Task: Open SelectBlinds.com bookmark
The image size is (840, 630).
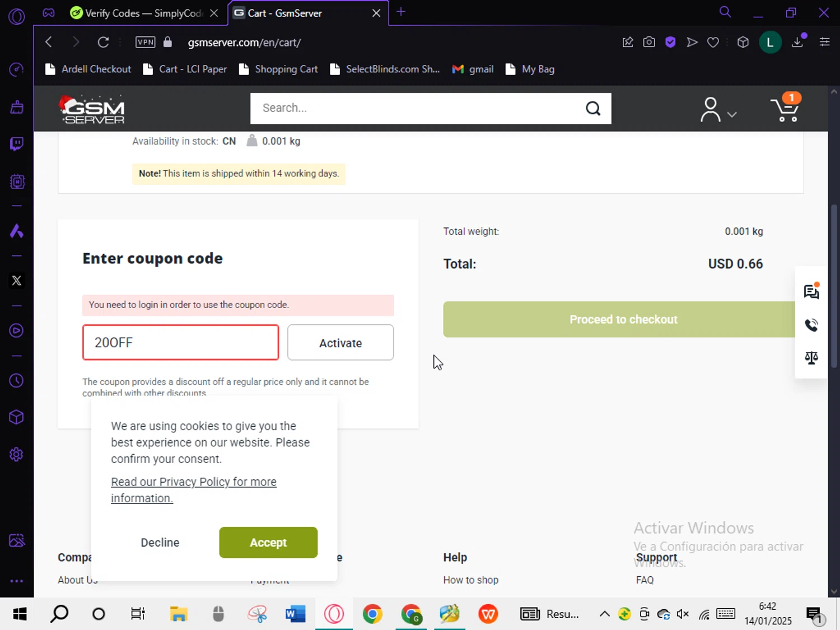Action: (x=385, y=69)
